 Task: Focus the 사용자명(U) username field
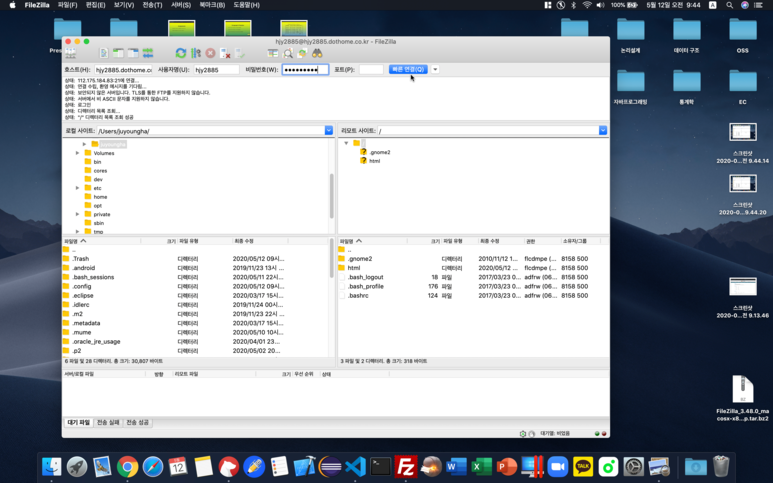216,69
